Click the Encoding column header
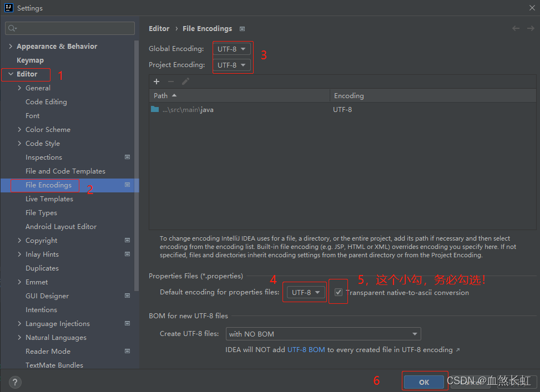The image size is (540, 392). (x=433, y=96)
